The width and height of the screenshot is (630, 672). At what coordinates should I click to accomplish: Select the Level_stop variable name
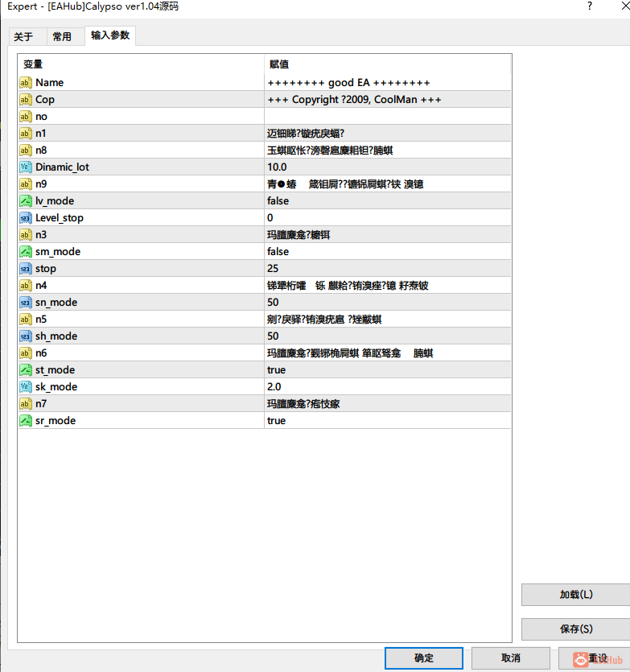point(60,218)
